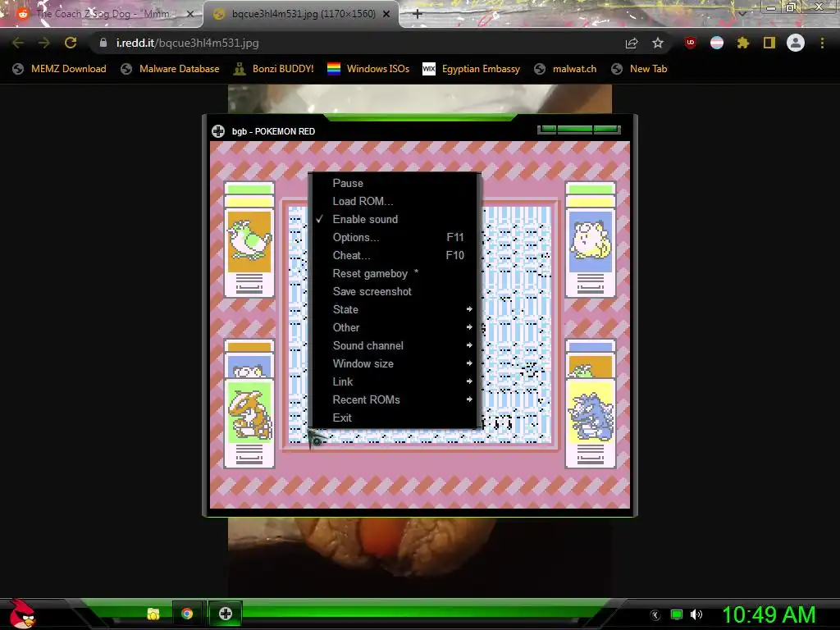Screen dimensions: 840x630
Task: Open the Chrome profile avatar
Action: coord(796,43)
